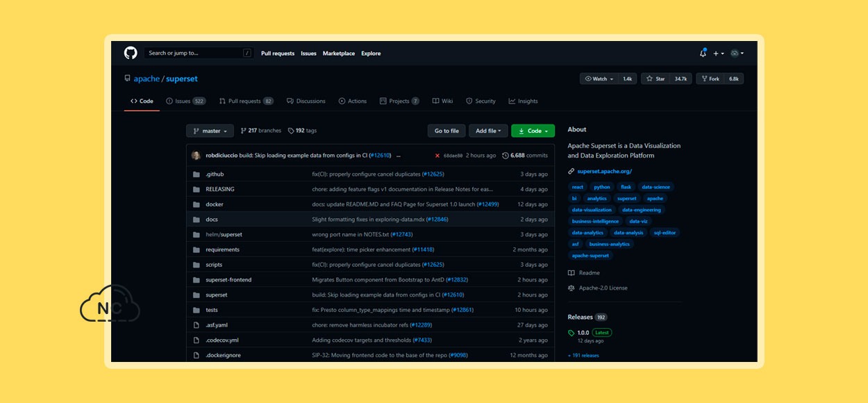Star the repository

[x=656, y=79]
